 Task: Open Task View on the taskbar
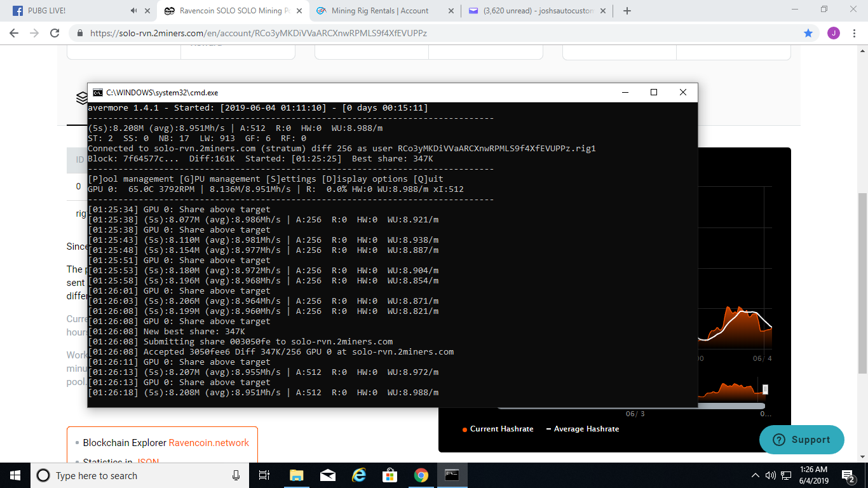point(265,475)
